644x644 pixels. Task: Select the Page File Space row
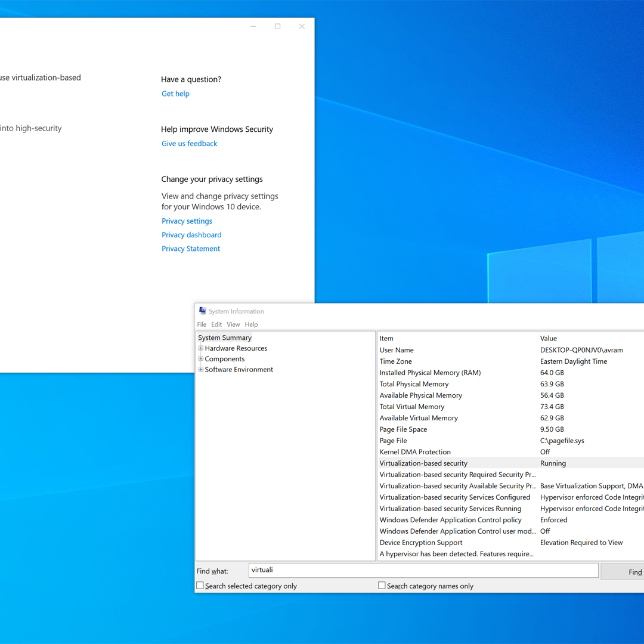tap(510, 429)
